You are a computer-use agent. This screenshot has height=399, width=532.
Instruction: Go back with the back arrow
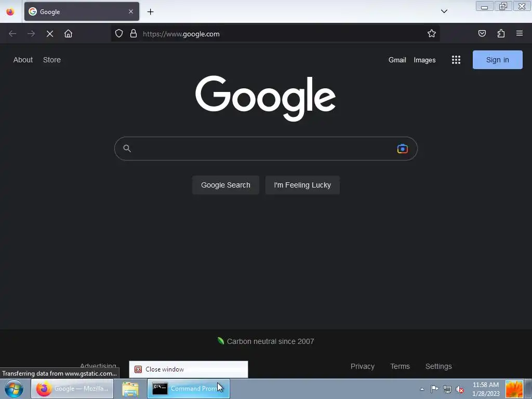coord(12,34)
